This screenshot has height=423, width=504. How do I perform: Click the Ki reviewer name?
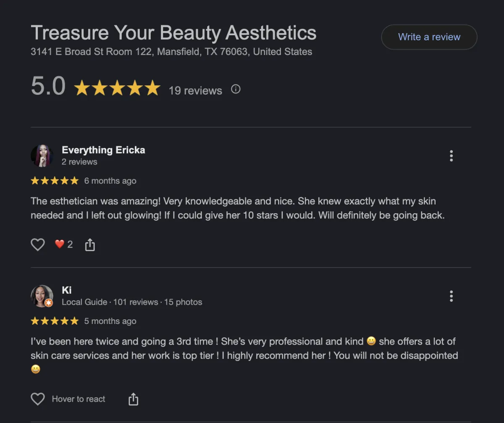pos(67,290)
